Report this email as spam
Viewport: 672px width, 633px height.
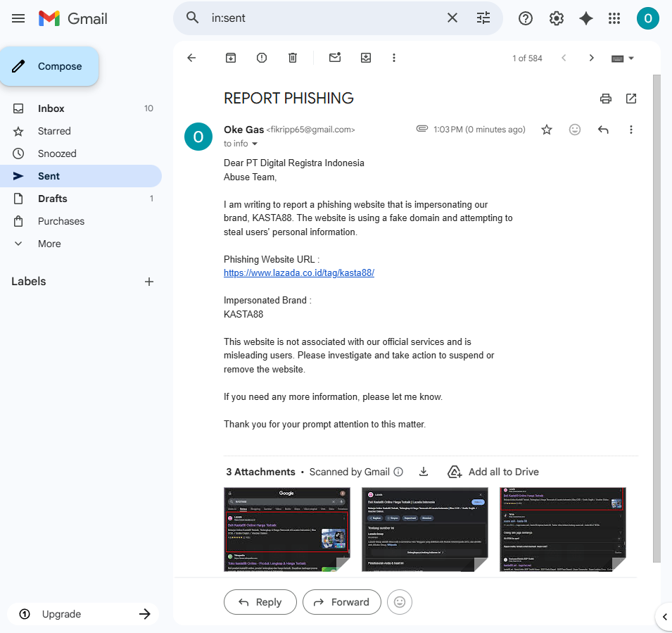point(262,58)
